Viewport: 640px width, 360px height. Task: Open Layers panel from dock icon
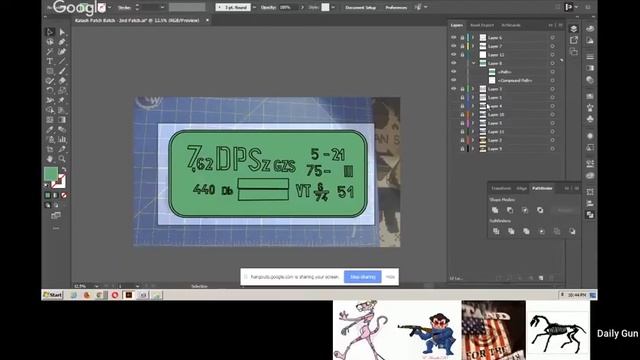pyautogui.click(x=573, y=29)
